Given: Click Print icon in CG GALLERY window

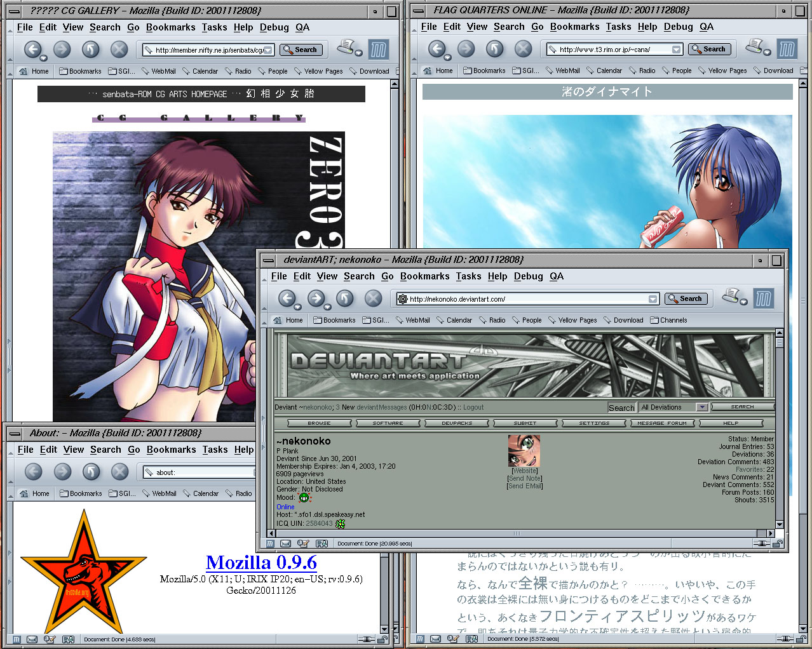Looking at the screenshot, I should coord(346,47).
